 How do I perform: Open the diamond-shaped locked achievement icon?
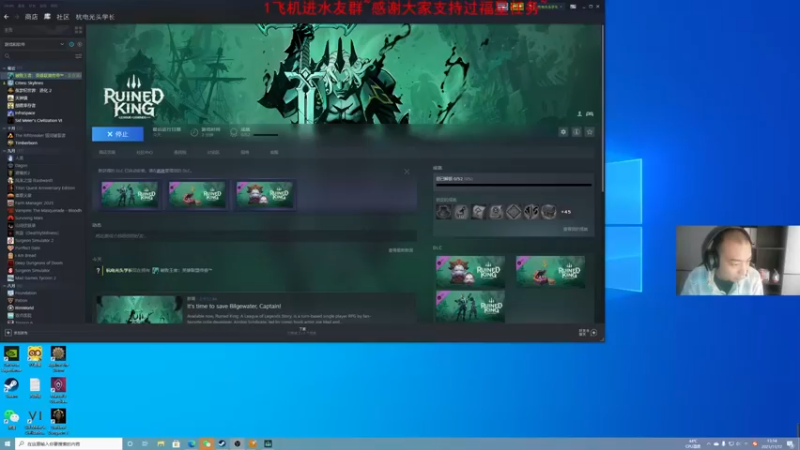[x=514, y=212]
